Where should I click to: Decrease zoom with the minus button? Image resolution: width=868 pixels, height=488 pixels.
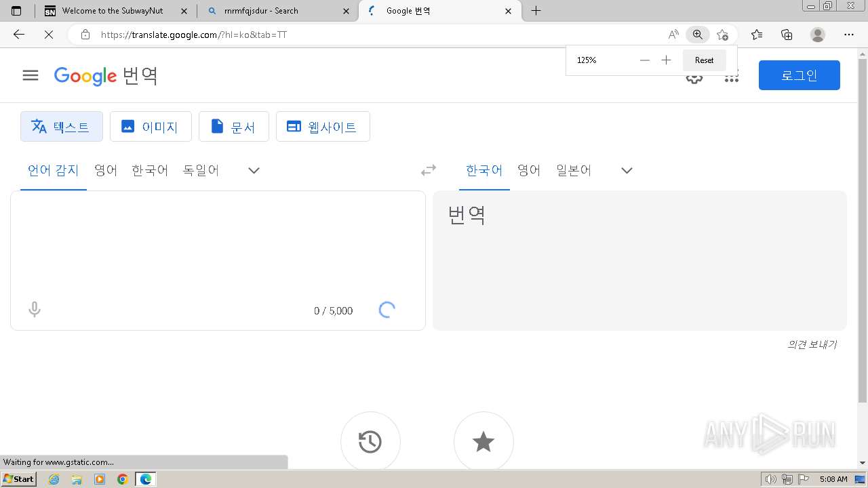[645, 60]
